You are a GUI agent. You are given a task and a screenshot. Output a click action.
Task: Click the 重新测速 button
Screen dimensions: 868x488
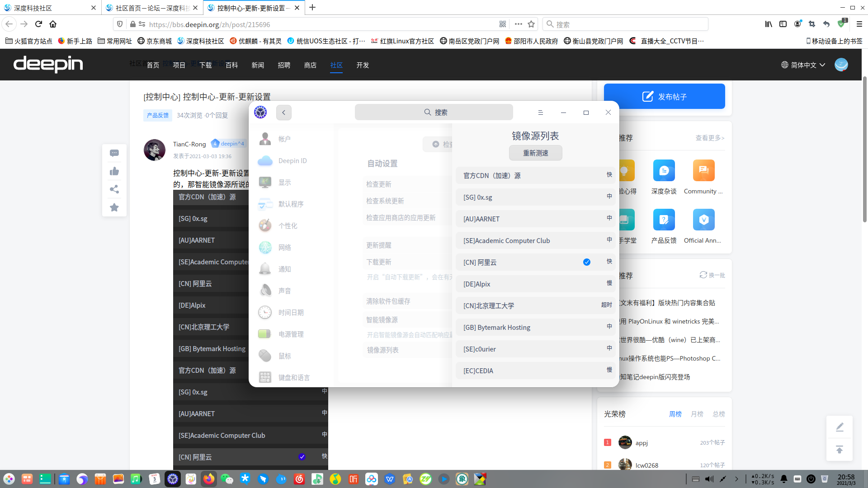tap(535, 153)
